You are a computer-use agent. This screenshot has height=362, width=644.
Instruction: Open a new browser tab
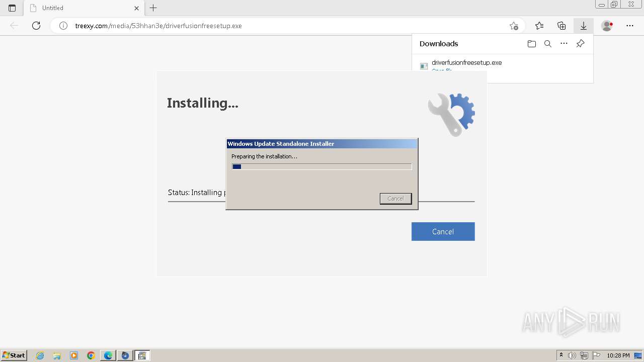pyautogui.click(x=153, y=8)
